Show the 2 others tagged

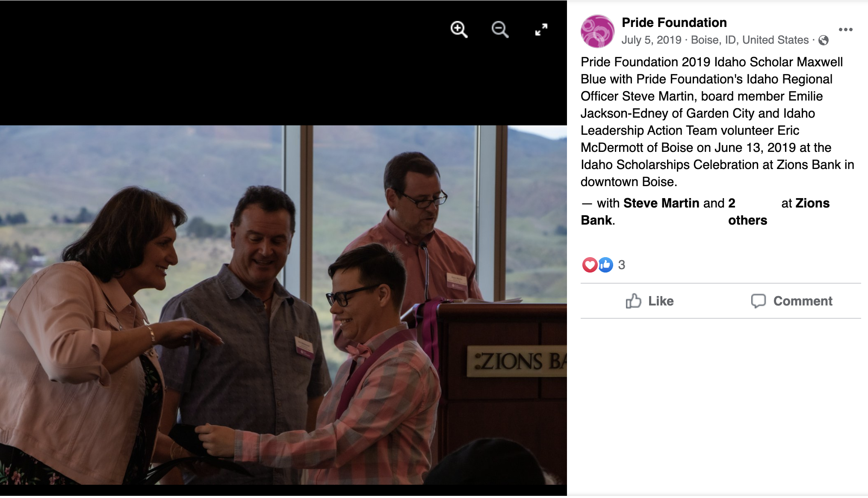747,211
